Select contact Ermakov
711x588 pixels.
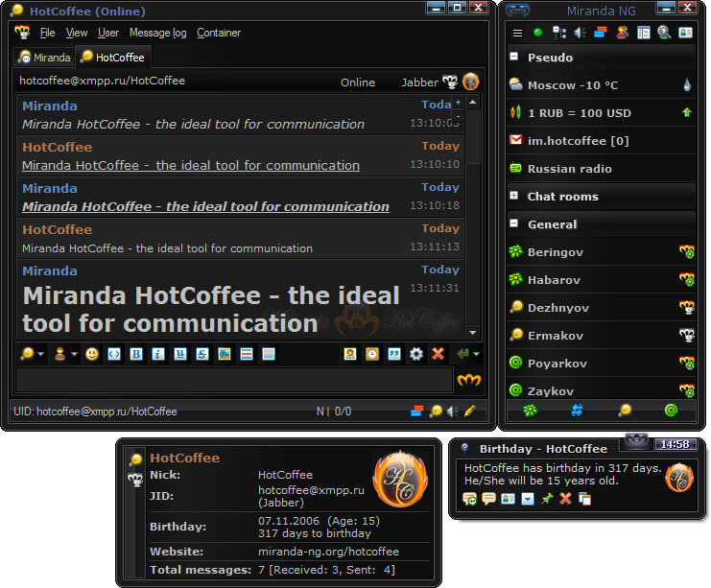602,335
